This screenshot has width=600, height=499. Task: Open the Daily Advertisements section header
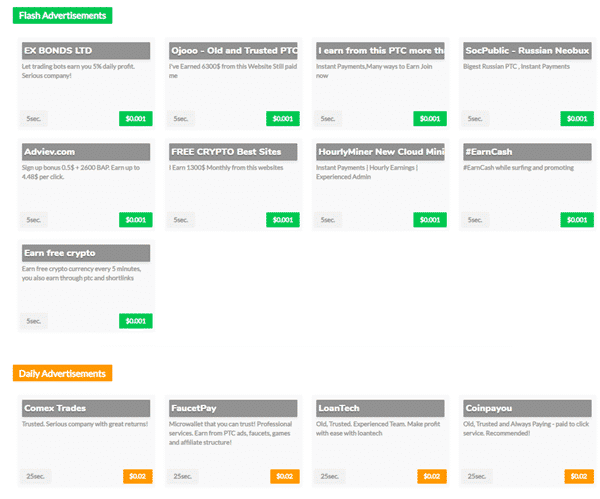click(x=62, y=373)
